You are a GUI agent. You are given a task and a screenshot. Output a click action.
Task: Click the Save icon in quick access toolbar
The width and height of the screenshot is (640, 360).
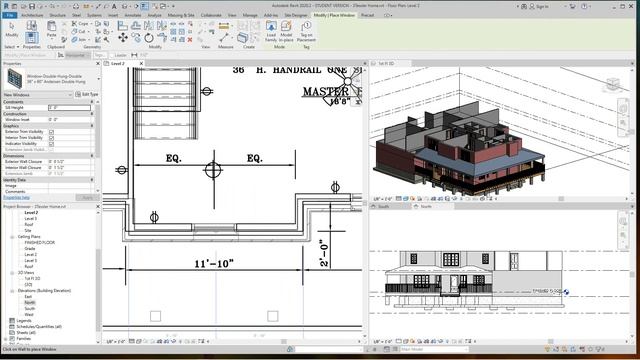click(32, 7)
